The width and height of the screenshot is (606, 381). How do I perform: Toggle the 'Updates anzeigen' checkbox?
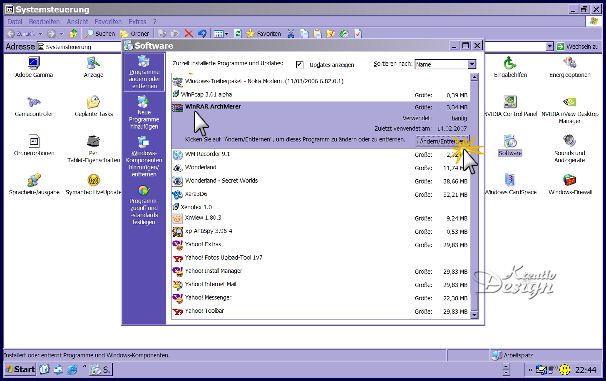[300, 65]
